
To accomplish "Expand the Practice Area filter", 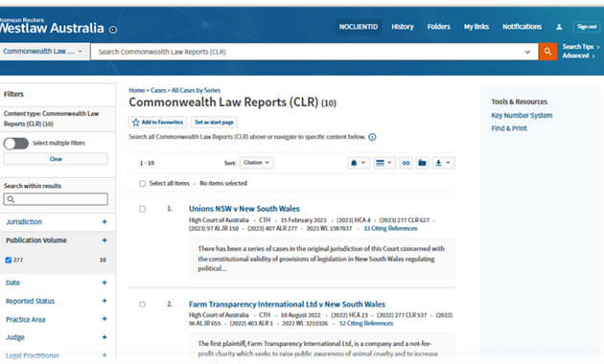I will pyautogui.click(x=104, y=319).
